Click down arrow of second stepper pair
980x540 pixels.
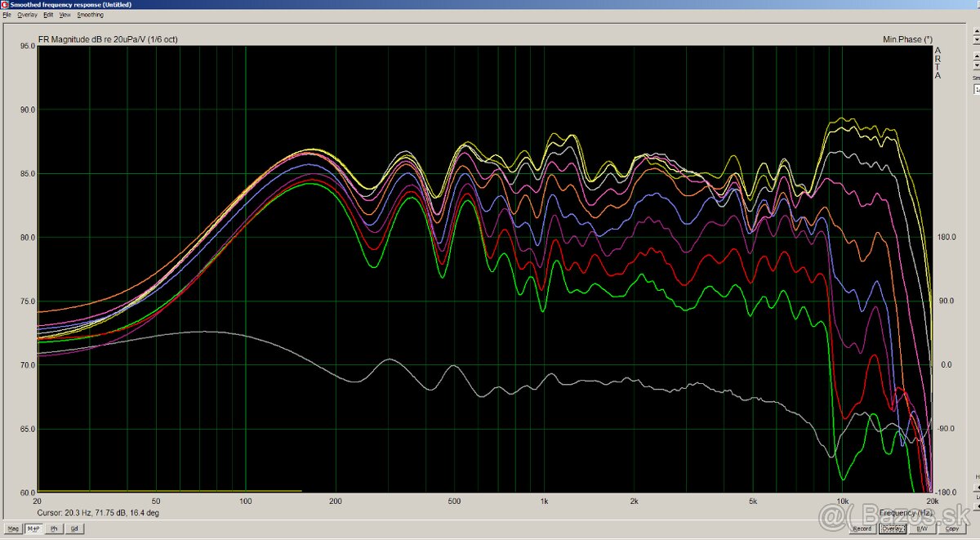point(976,65)
